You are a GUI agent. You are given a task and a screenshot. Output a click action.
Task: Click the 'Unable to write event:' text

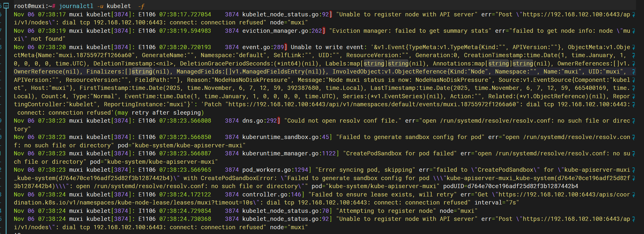pyautogui.click(x=329, y=47)
